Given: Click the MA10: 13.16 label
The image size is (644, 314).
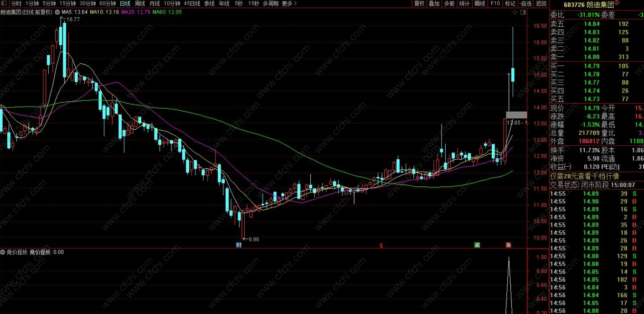Looking at the screenshot, I should 104,11.
